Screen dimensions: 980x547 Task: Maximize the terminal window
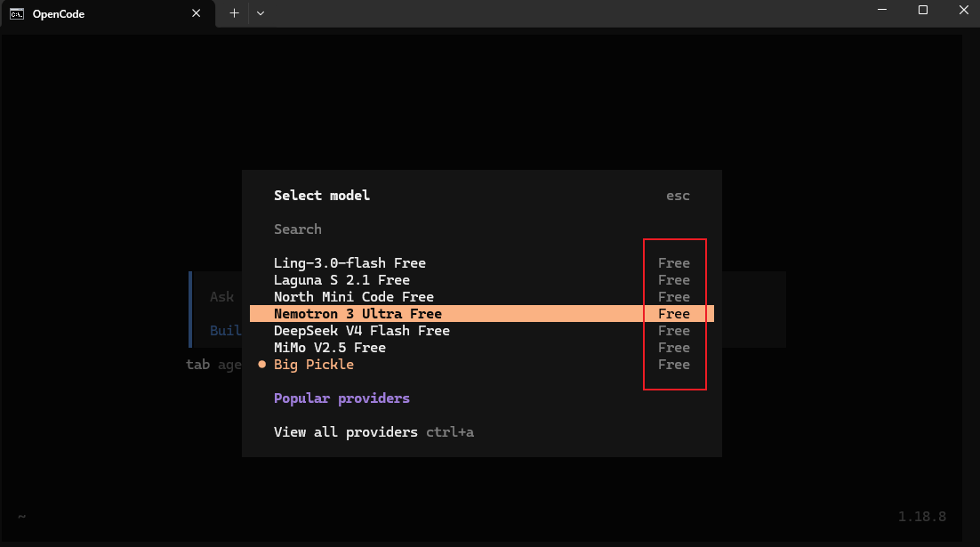[x=922, y=10]
